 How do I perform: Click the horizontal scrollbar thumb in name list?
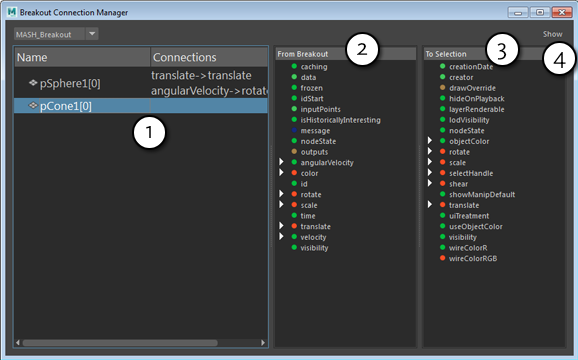(x=120, y=343)
